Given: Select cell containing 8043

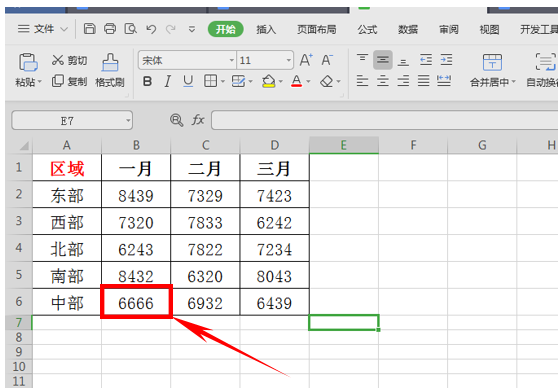Looking at the screenshot, I should pyautogui.click(x=274, y=275).
